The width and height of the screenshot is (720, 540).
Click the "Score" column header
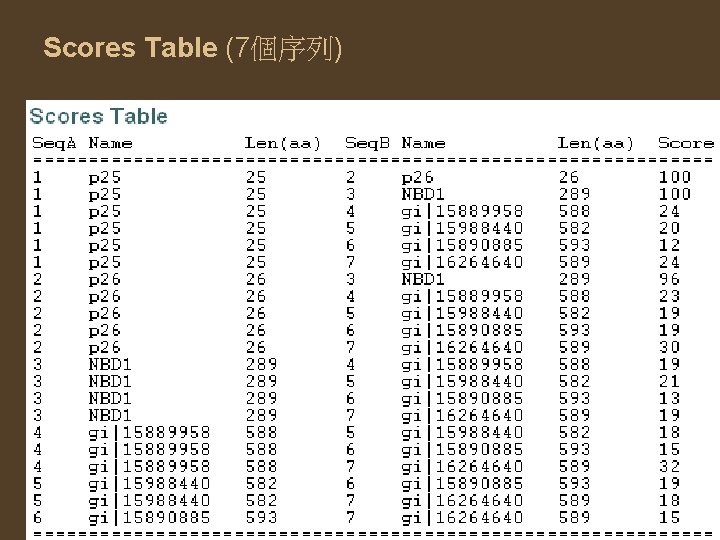pos(686,143)
